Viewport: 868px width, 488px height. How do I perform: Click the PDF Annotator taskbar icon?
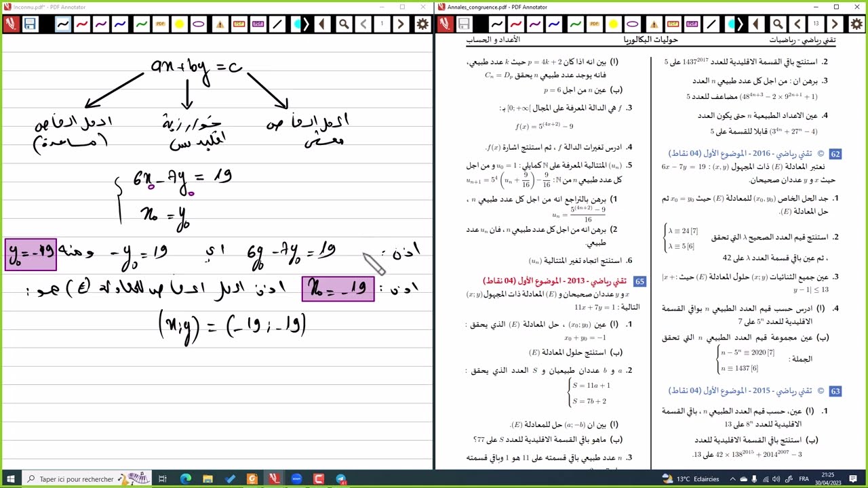click(x=274, y=479)
